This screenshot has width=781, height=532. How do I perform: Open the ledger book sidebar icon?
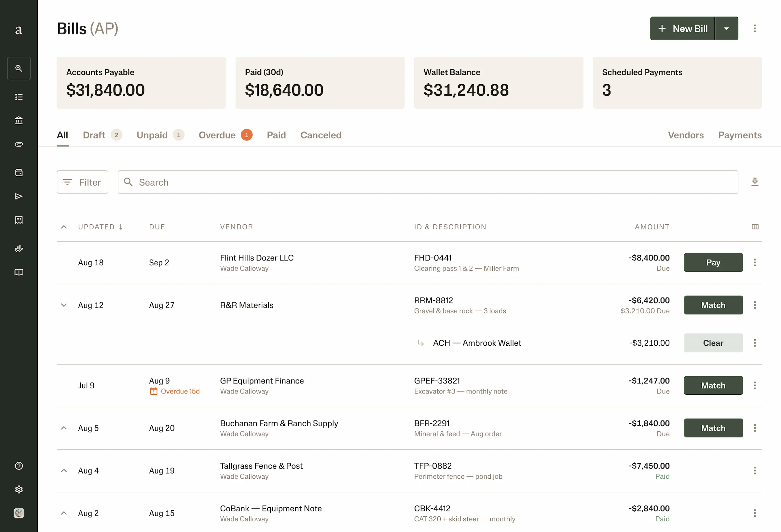click(x=19, y=273)
